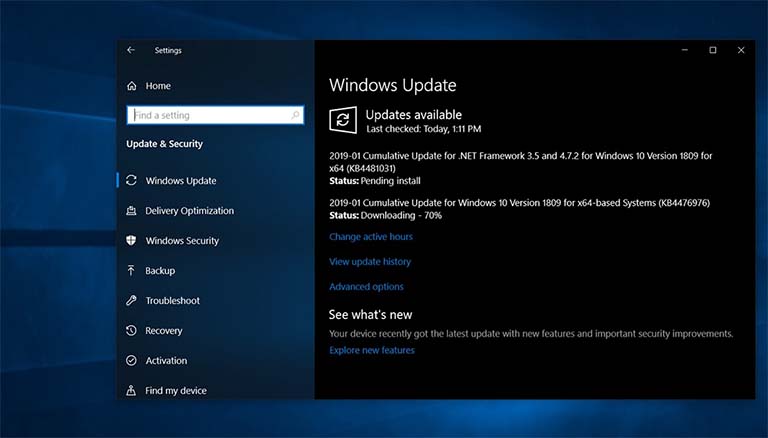Focus the Find a setting search box
This screenshot has width=768, height=438.
(215, 115)
